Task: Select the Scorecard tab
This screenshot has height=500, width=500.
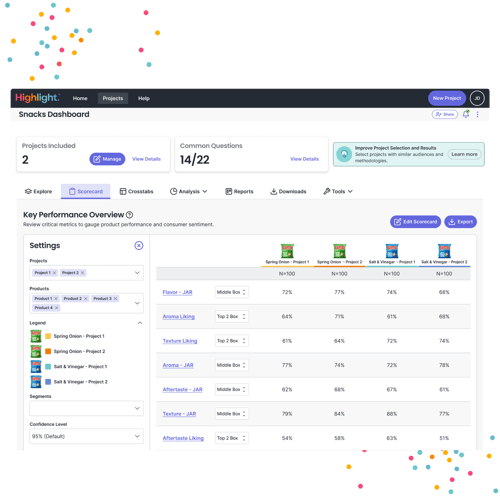Action: point(86,191)
